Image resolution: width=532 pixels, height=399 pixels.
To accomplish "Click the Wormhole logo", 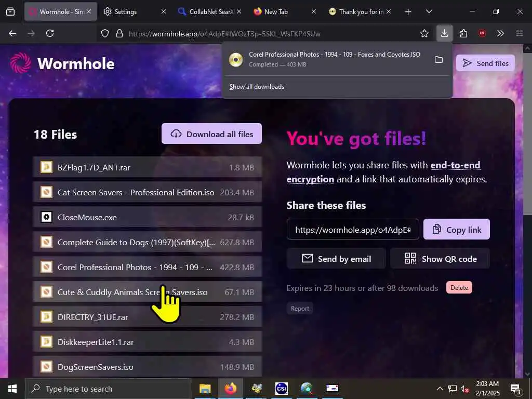I will tap(62, 63).
